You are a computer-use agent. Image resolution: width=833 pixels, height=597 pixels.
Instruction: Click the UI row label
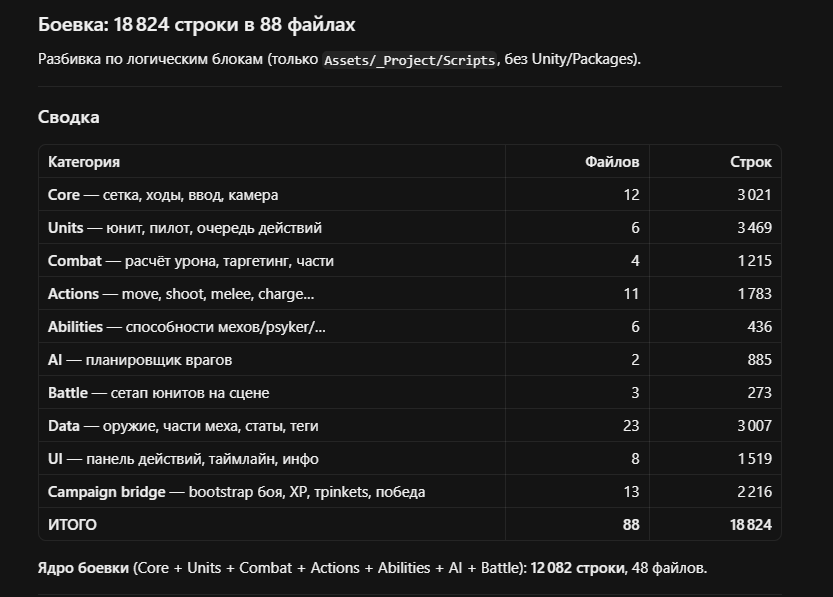coord(183,458)
